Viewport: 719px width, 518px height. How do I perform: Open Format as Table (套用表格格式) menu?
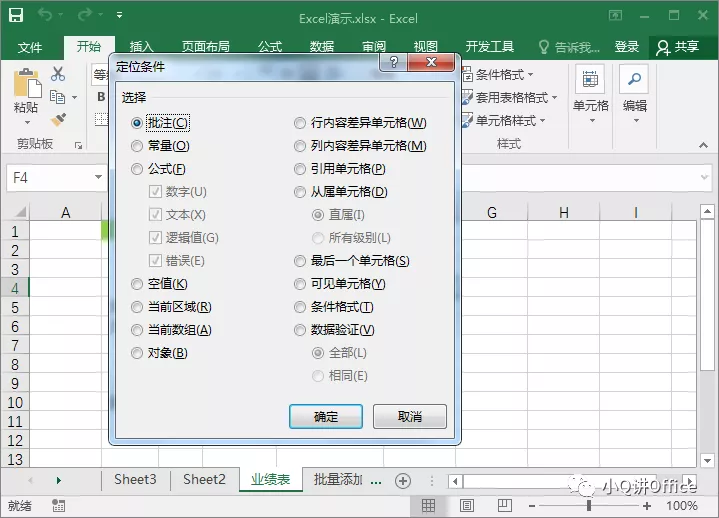pyautogui.click(x=509, y=97)
